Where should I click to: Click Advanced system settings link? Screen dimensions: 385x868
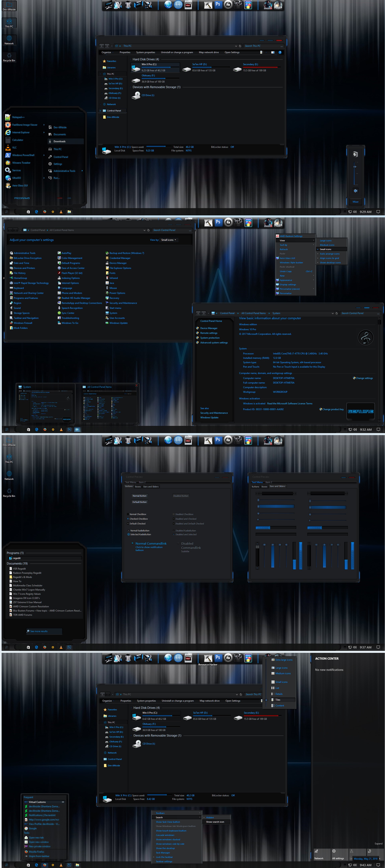214,343
